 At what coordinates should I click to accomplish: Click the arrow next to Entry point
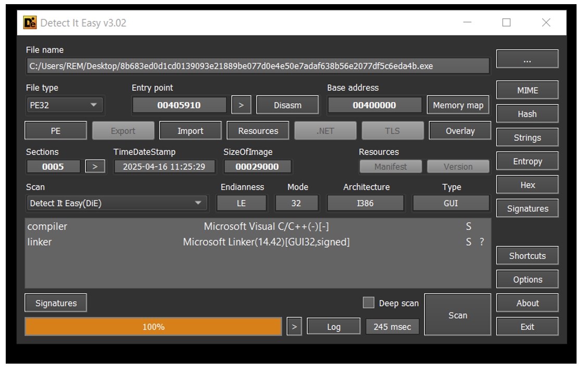(241, 105)
